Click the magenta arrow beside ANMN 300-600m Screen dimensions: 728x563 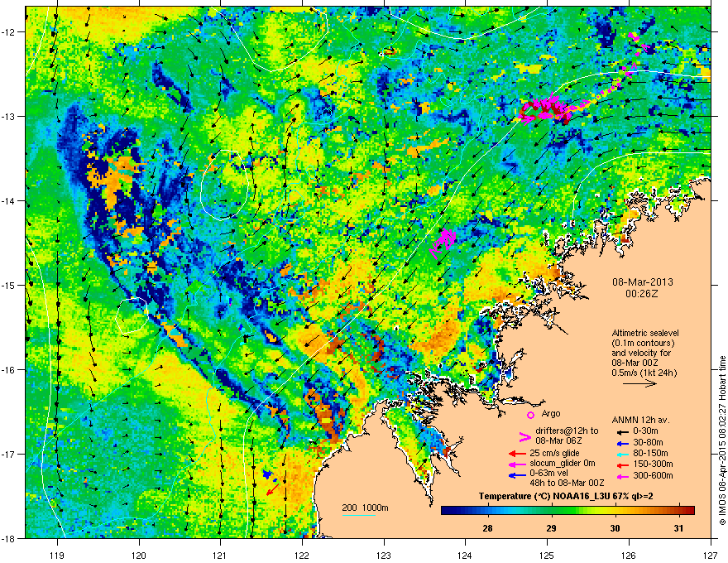click(x=622, y=476)
